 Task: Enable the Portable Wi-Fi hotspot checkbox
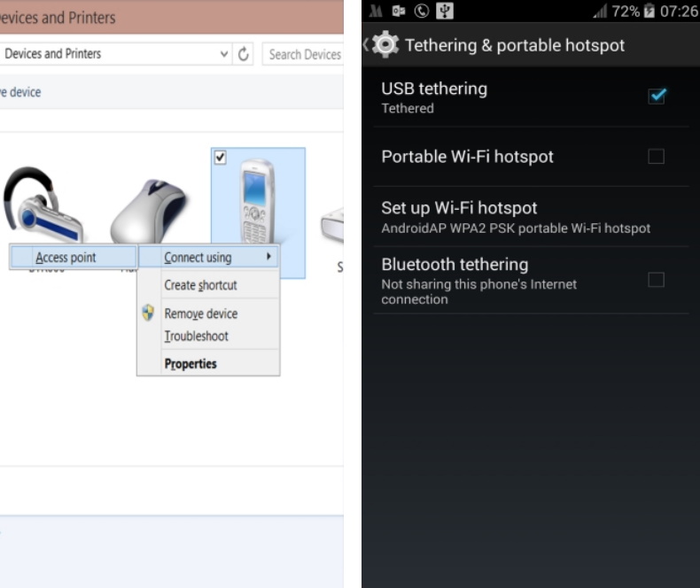point(656,157)
